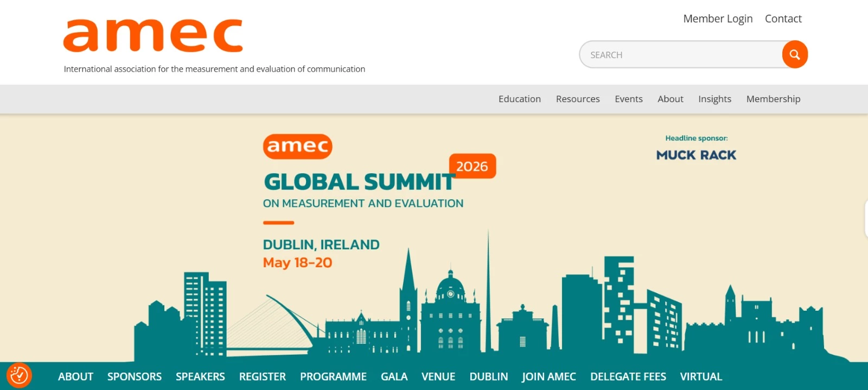Viewport: 868px width, 390px height.
Task: Focus the SEARCH input field
Action: tap(681, 55)
